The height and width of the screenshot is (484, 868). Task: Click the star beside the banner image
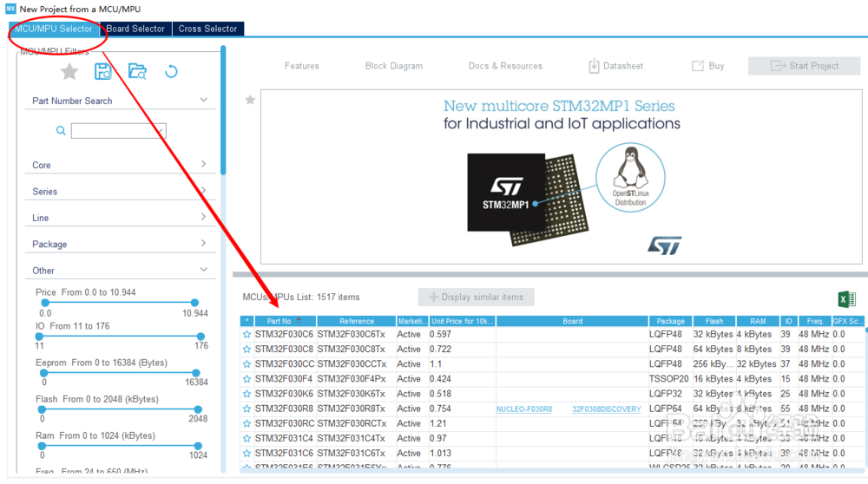250,100
